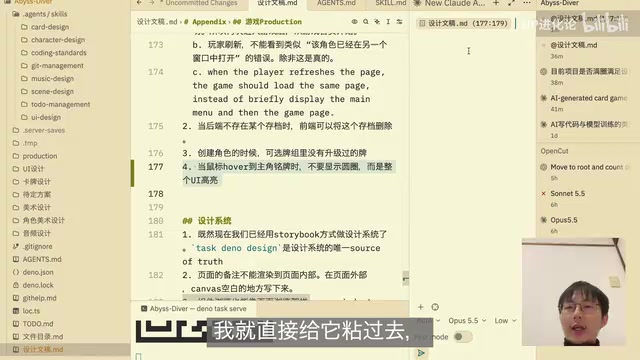Click the send message arrow icon
Screen dimensions: 640x360
421,353
